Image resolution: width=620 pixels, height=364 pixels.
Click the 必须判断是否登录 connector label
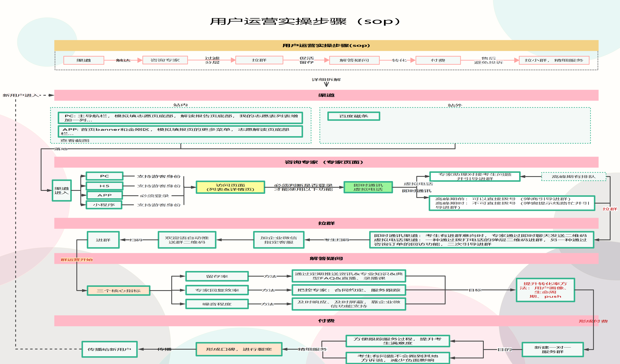tap(303, 187)
